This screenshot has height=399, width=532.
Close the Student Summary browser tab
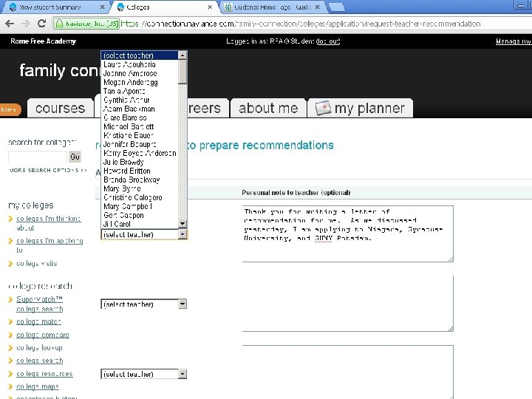tap(103, 7)
